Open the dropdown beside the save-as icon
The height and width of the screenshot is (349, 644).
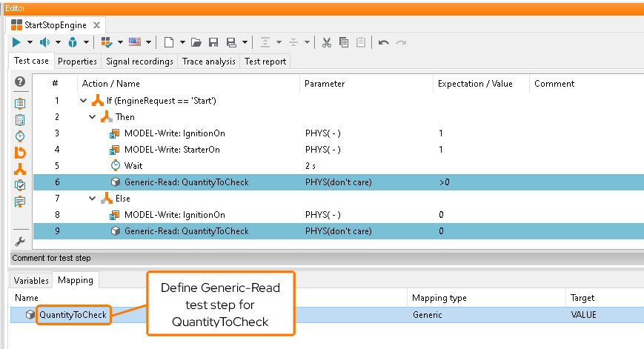(245, 42)
